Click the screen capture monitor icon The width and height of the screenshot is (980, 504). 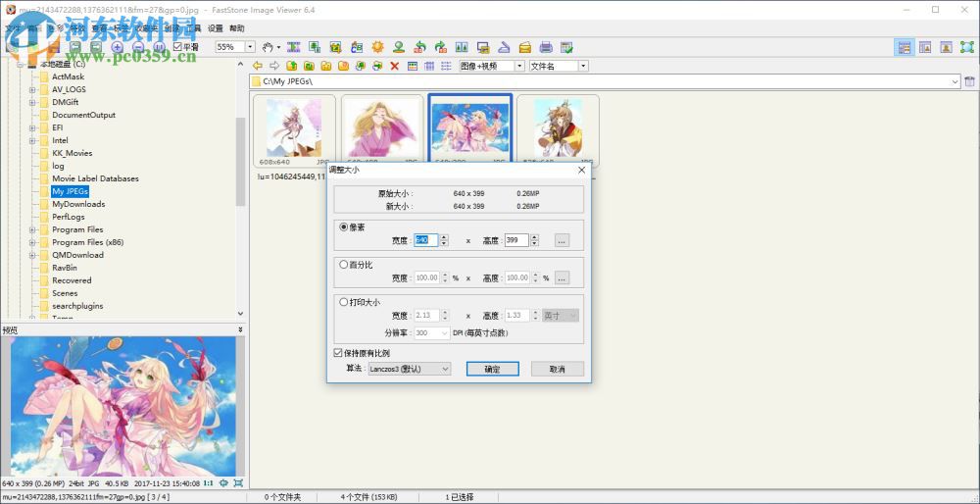[482, 47]
